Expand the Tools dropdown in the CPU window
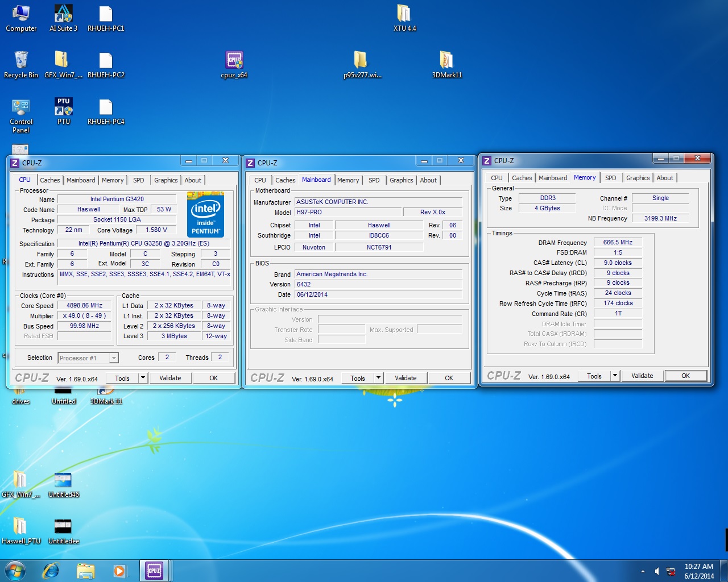728x582 pixels. tap(143, 377)
